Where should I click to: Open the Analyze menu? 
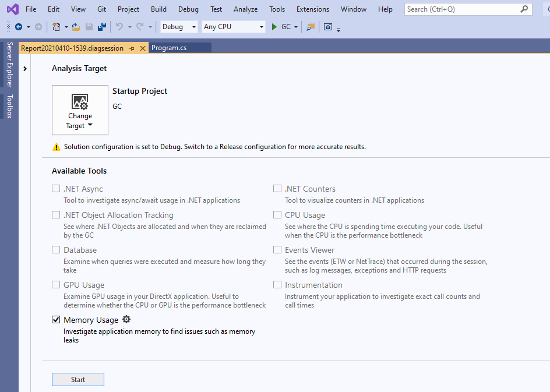click(245, 9)
